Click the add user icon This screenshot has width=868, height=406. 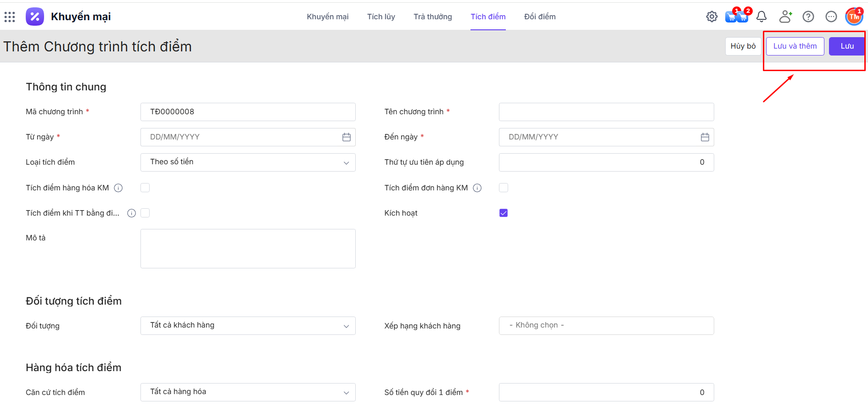785,17
